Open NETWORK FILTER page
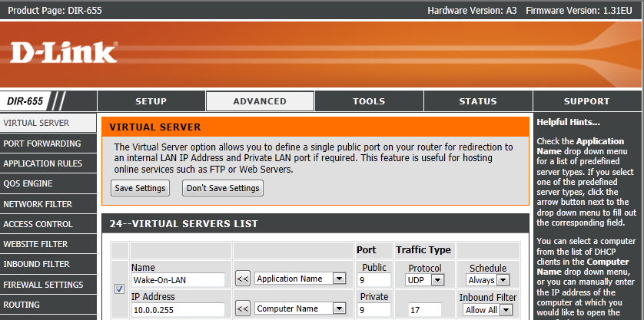644x320 pixels. click(48, 204)
